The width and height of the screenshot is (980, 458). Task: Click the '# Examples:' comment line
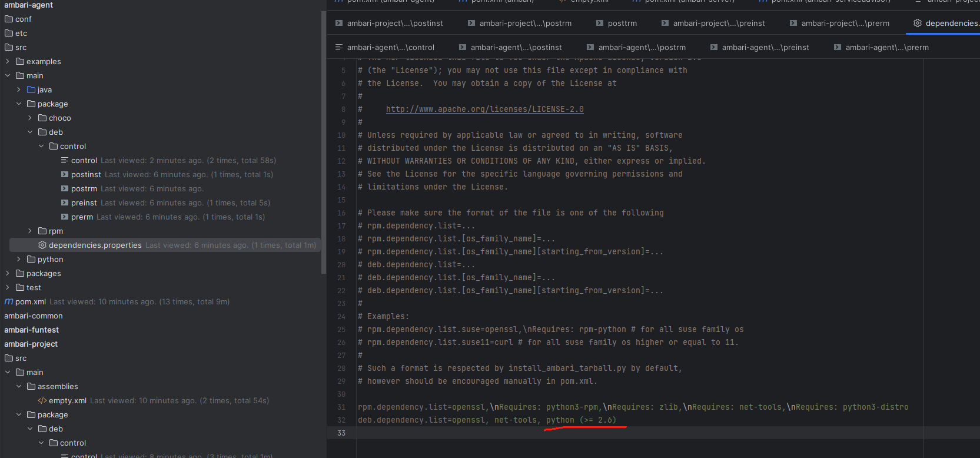point(383,316)
